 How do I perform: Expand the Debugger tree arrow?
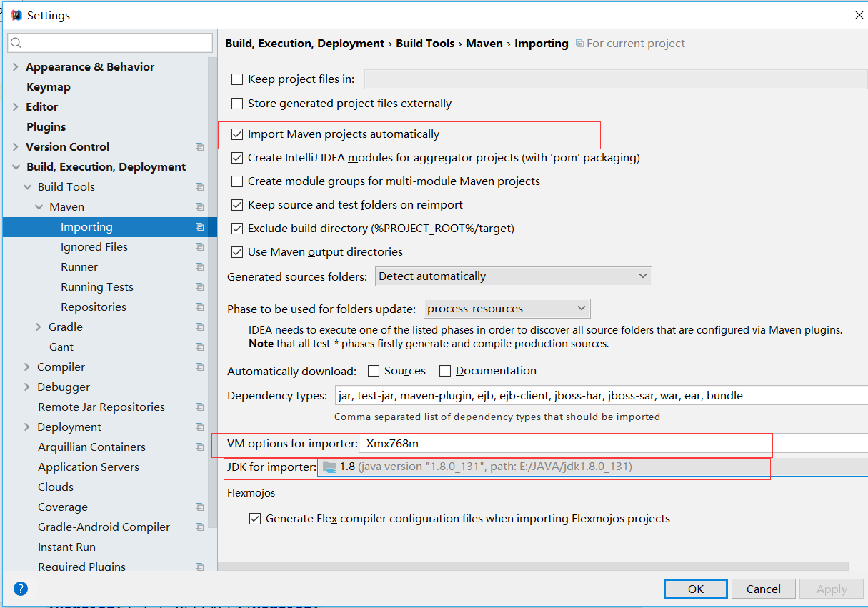click(27, 387)
